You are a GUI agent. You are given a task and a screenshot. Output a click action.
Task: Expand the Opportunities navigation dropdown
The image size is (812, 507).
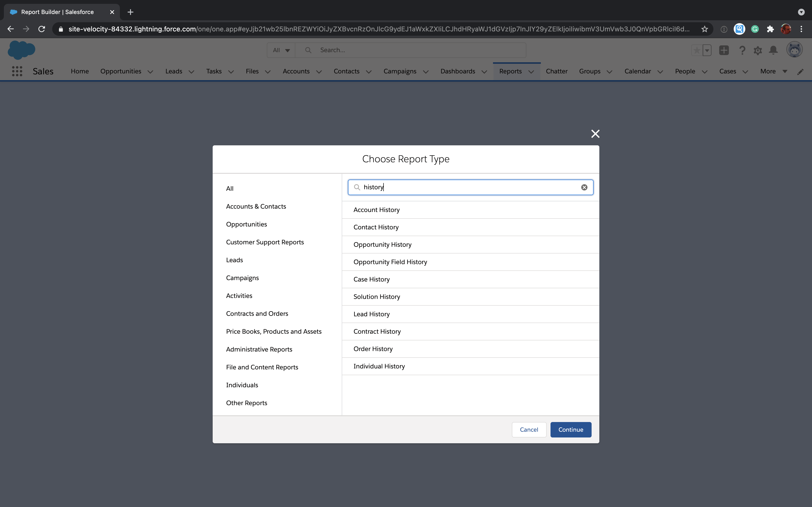pyautogui.click(x=151, y=71)
